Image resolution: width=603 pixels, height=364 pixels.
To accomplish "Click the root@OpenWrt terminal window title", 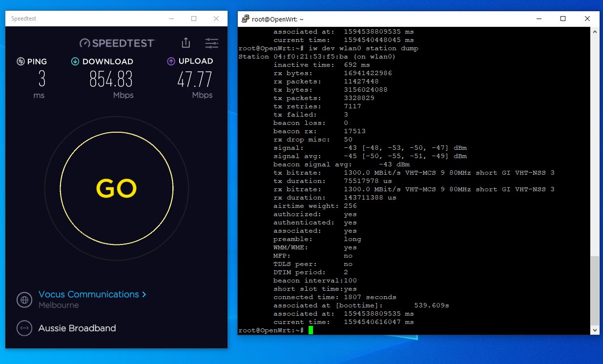I will 278,19.
